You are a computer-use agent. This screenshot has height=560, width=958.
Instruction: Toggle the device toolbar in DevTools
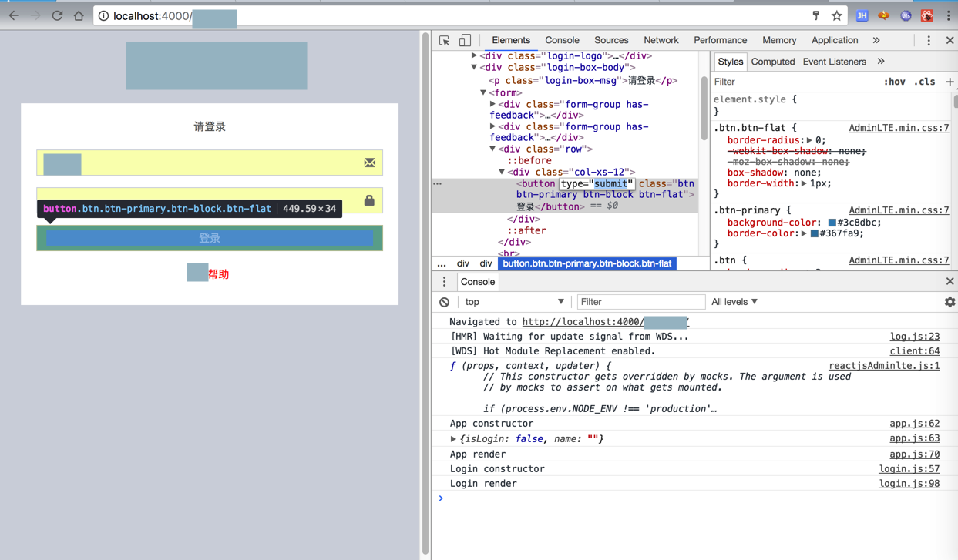coord(465,40)
